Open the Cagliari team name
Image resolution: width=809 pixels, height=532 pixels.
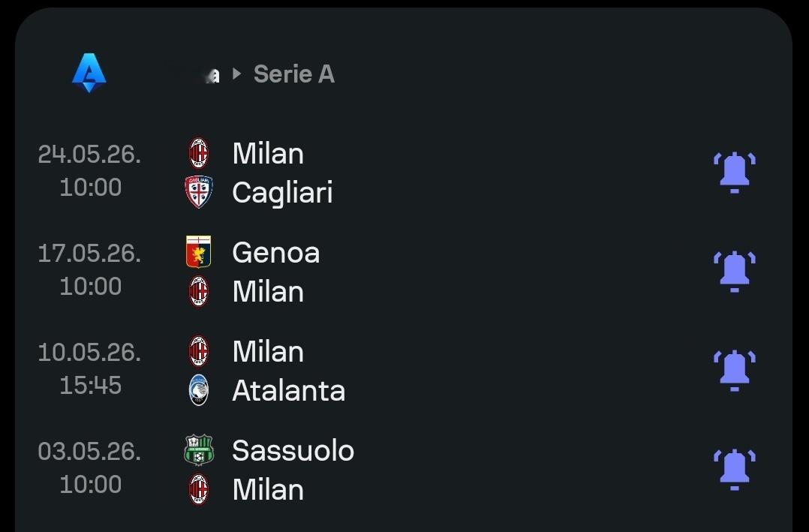(282, 193)
